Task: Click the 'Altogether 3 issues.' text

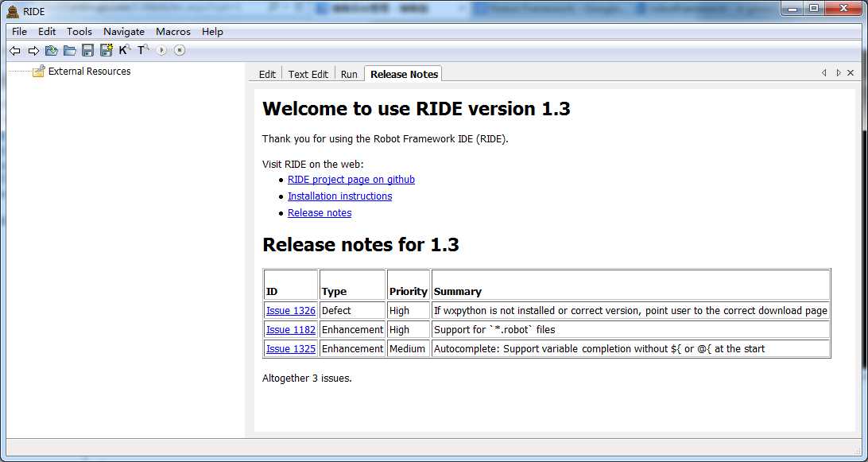Action: (x=307, y=379)
